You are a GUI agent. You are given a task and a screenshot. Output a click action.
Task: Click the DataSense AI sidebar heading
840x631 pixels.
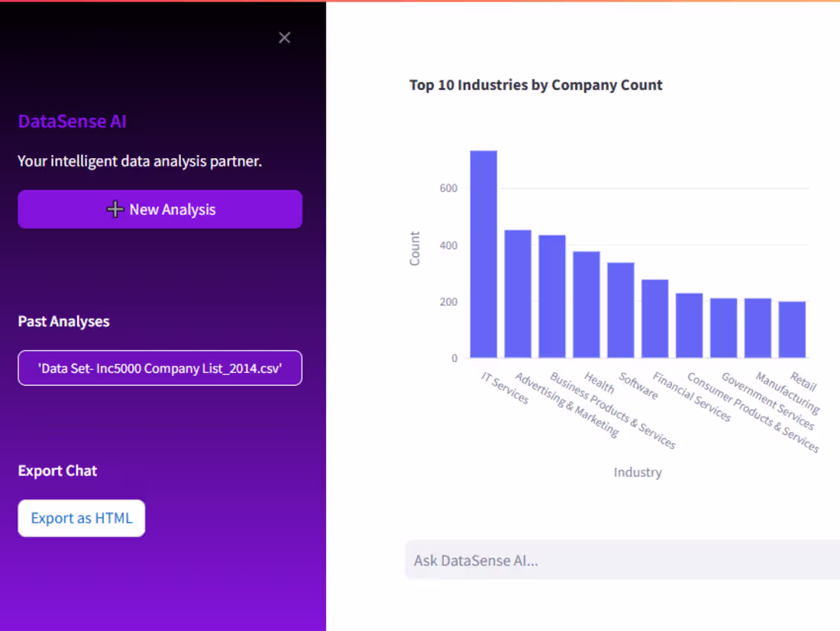point(73,121)
